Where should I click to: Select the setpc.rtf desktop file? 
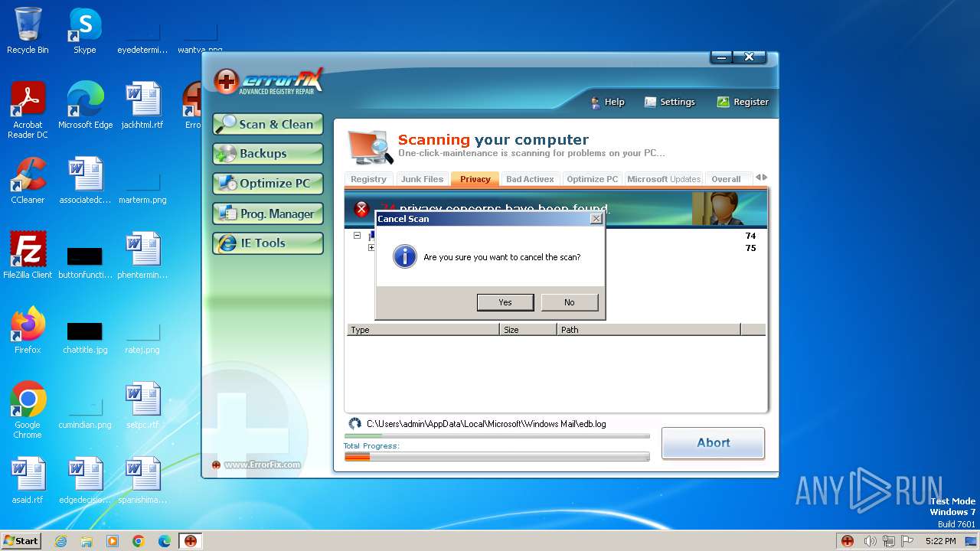(142, 406)
